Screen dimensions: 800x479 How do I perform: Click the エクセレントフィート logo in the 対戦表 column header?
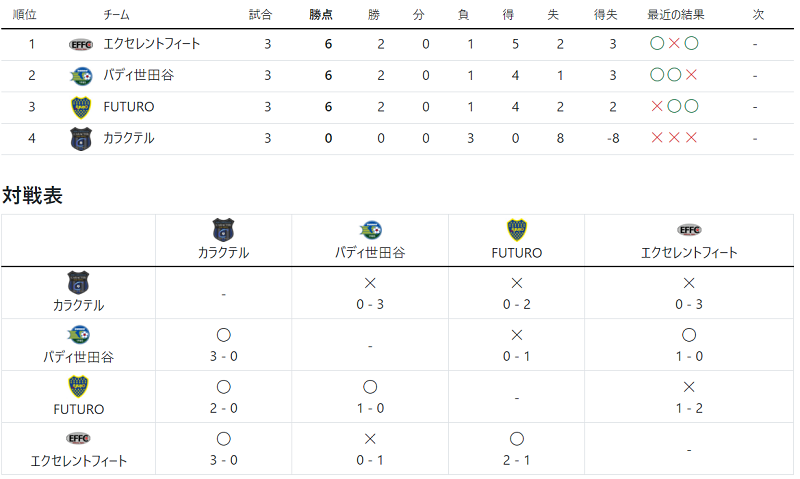tap(689, 230)
